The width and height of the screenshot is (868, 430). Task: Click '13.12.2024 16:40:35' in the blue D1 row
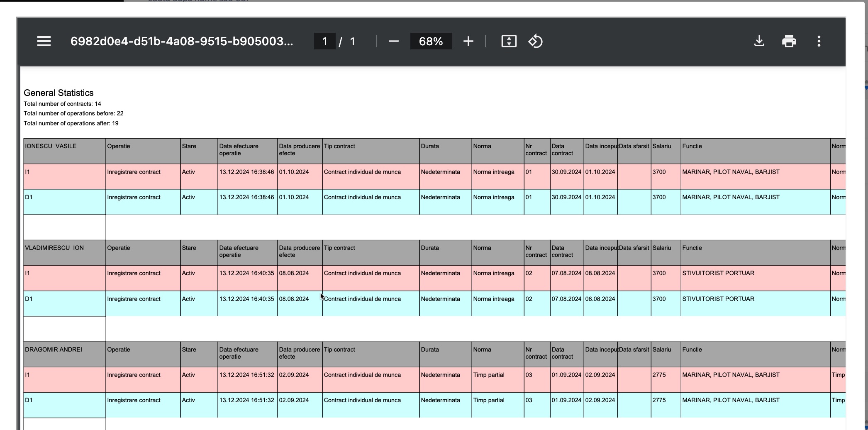pyautogui.click(x=246, y=299)
